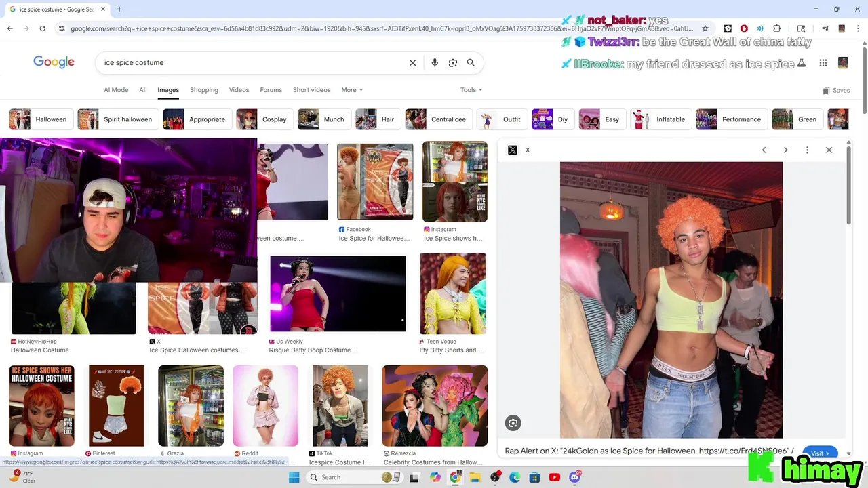
Task: Open preview panel more options menu
Action: click(807, 150)
